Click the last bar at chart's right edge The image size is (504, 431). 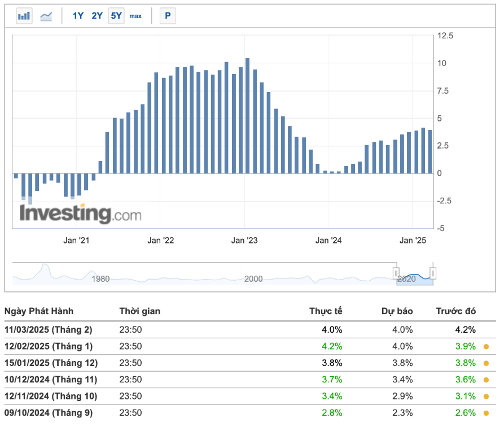click(430, 151)
